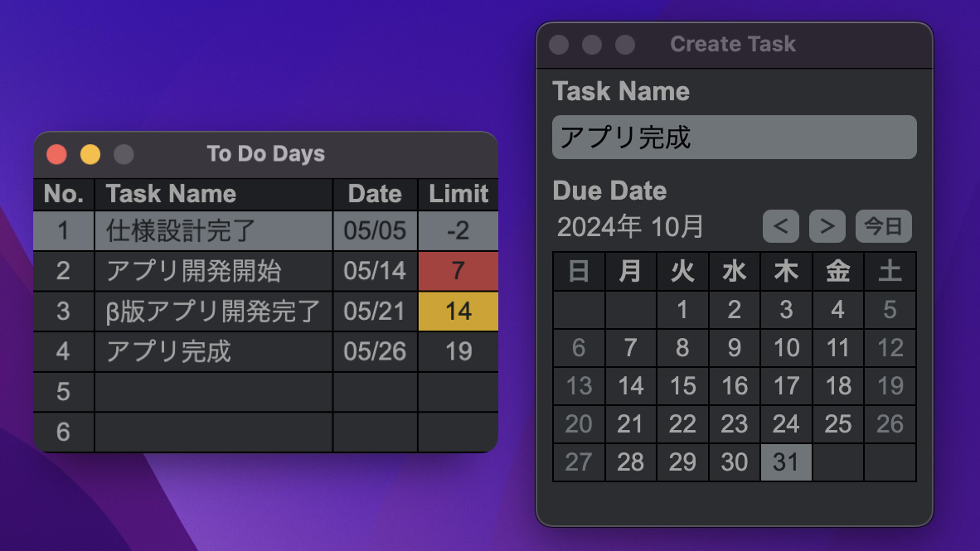The height and width of the screenshot is (551, 980).
Task: Click the empty row number 5
Action: 64,392
